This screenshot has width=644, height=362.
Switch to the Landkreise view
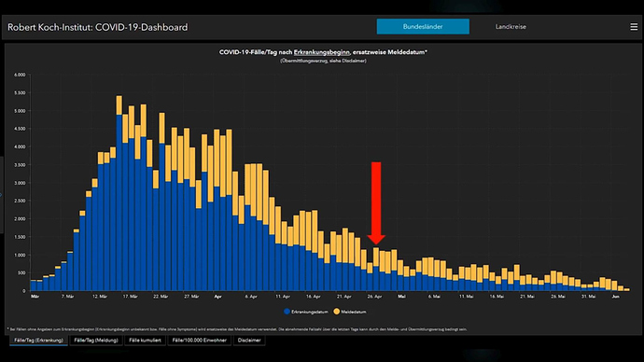[x=511, y=27]
